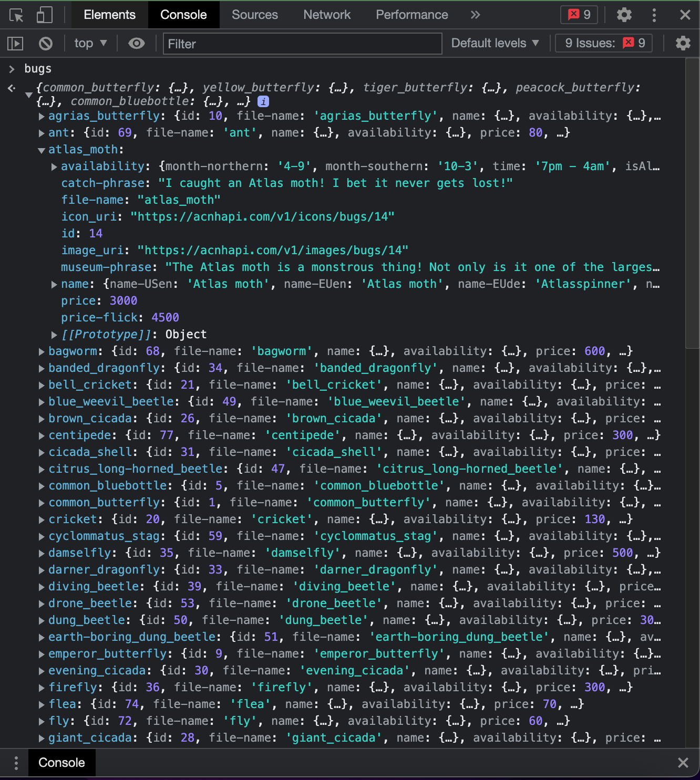Screen dimensions: 700x780
Task: Open the Default levels dropdown
Action: coord(494,43)
